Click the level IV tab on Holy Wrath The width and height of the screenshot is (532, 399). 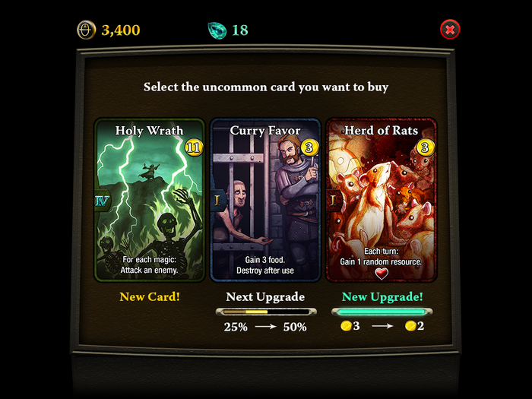(102, 201)
